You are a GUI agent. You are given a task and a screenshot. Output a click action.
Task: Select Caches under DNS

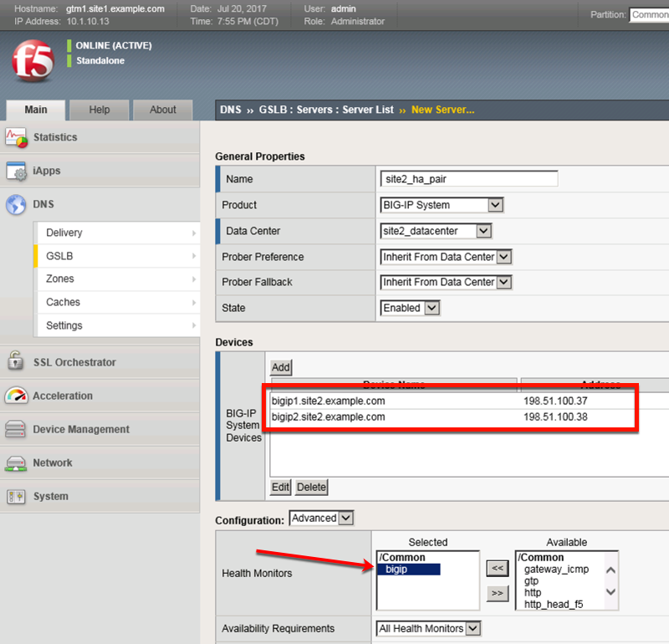tap(117, 302)
